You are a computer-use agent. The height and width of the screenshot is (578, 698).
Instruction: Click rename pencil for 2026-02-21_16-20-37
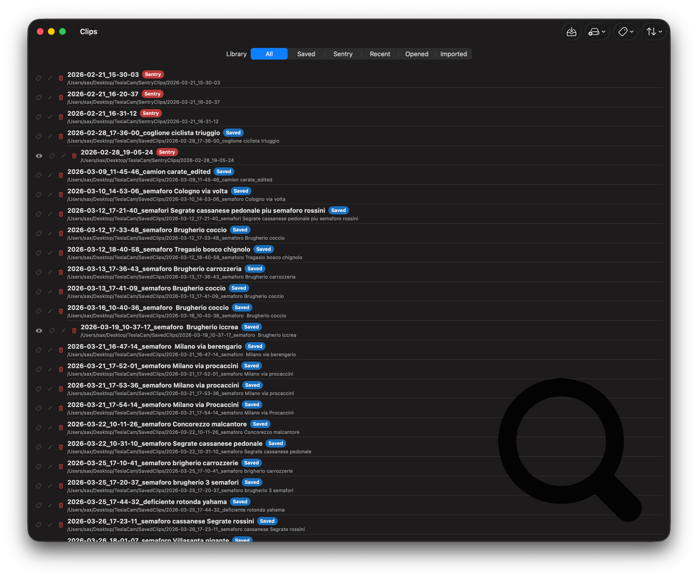pos(50,98)
